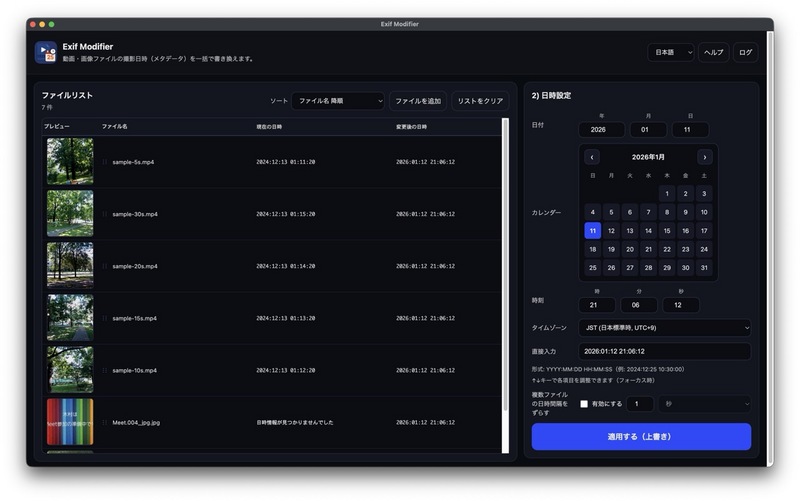Click the ファイルを追加 button
The height and width of the screenshot is (501, 800).
point(417,101)
